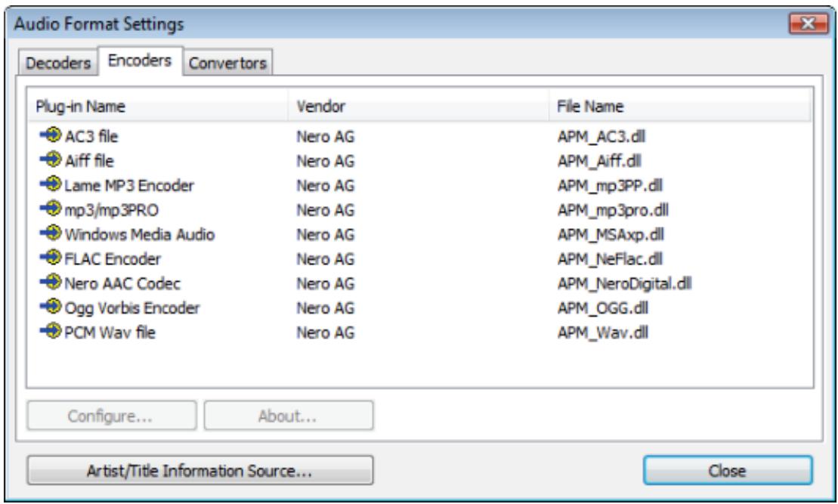Click the APM_Aiff.dll file name

click(599, 162)
